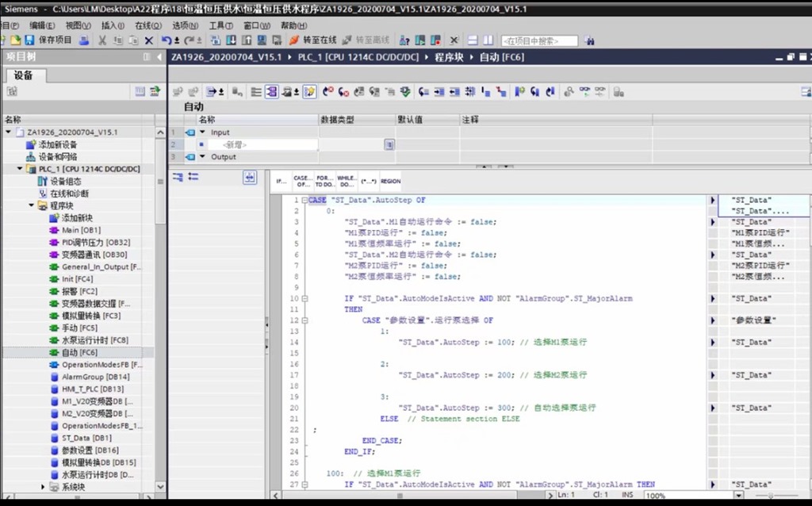Click the Start CPU icon
This screenshot has width=812, height=506.
420,40
